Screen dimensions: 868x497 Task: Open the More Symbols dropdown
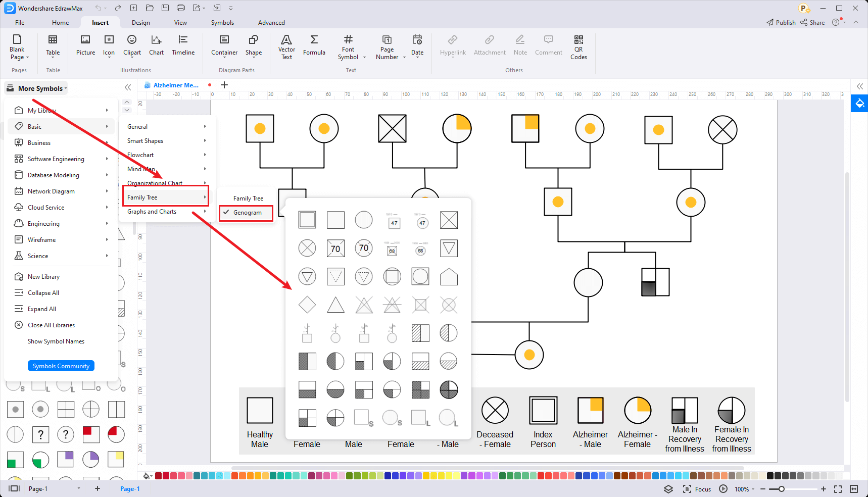pyautogui.click(x=36, y=88)
